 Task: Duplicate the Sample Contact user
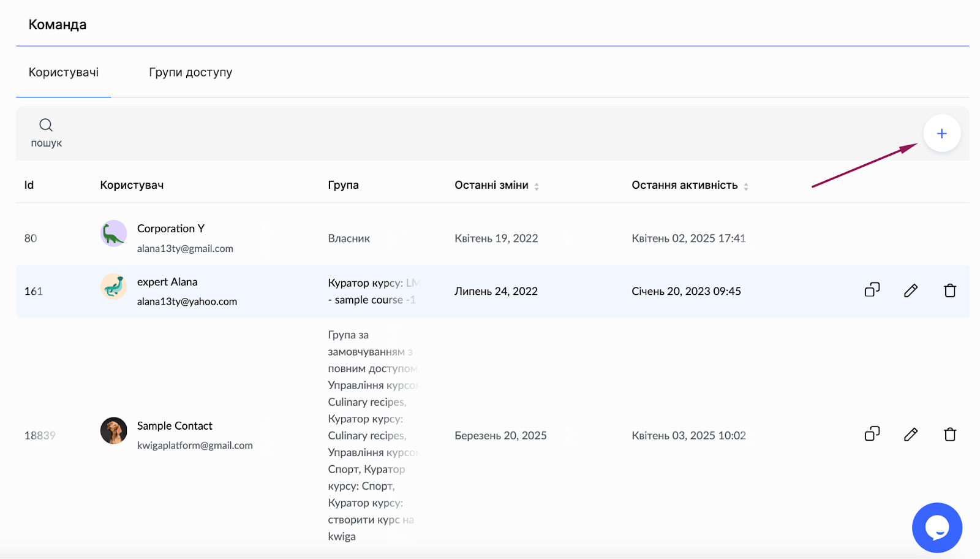click(872, 434)
